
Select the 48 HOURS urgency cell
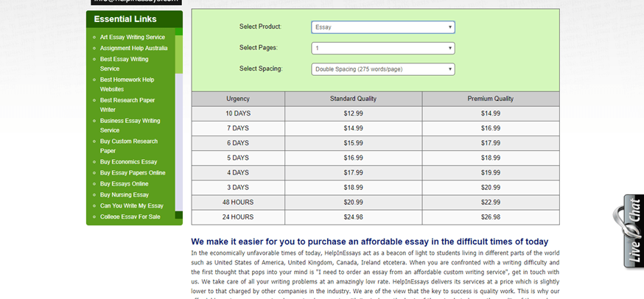point(238,203)
